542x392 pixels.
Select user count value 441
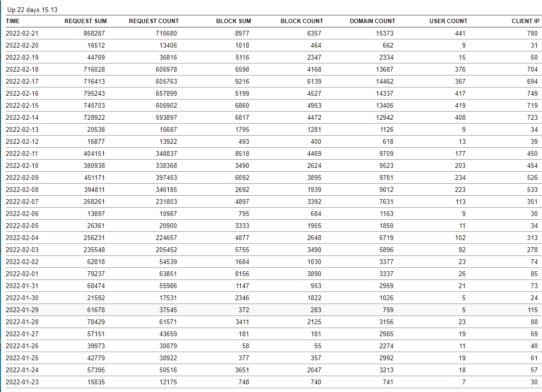[460, 33]
